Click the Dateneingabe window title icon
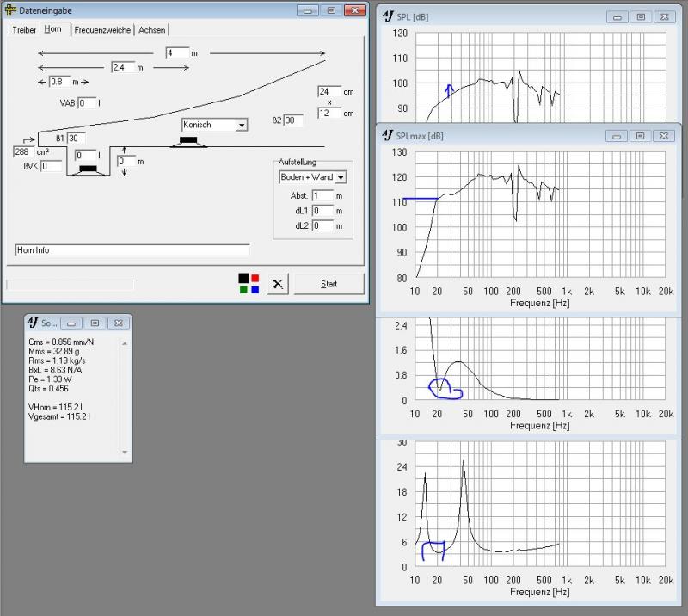Viewport: 688px width, 616px height. coord(11,10)
